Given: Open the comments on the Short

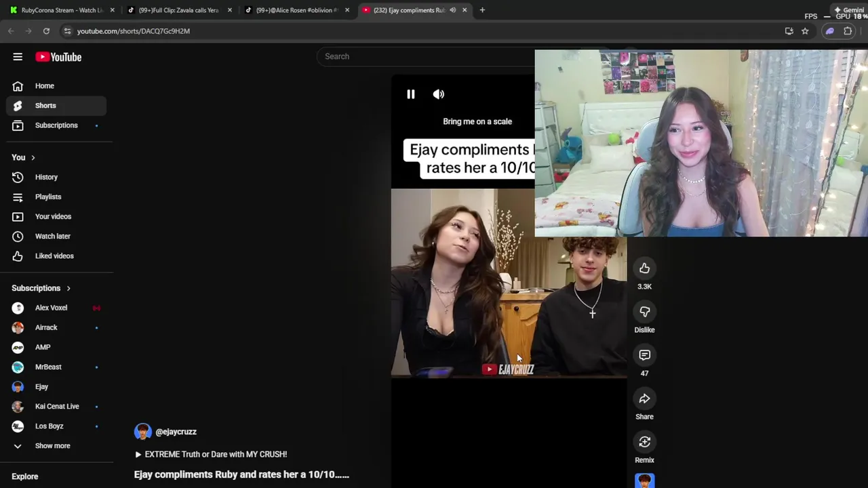Looking at the screenshot, I should [644, 355].
